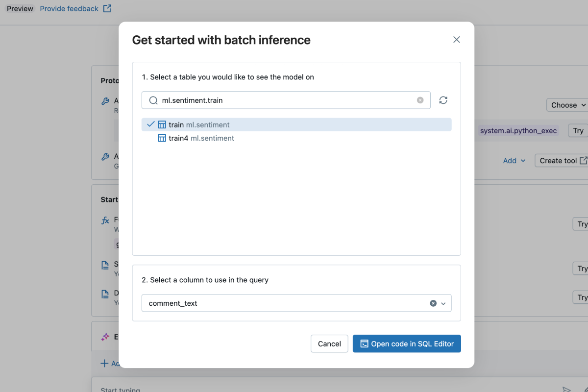This screenshot has height=392, width=588.
Task: Clear the comment_text column selection
Action: coord(433,303)
